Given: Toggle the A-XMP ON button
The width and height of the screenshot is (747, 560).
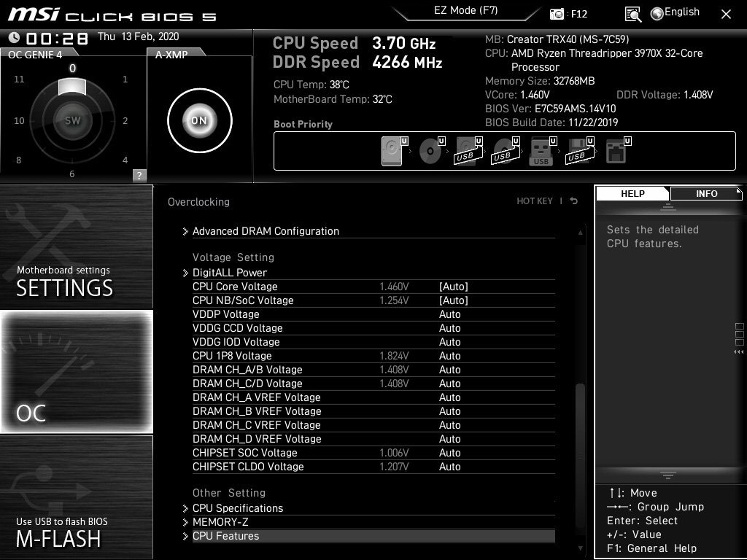Looking at the screenshot, I should pyautogui.click(x=200, y=120).
